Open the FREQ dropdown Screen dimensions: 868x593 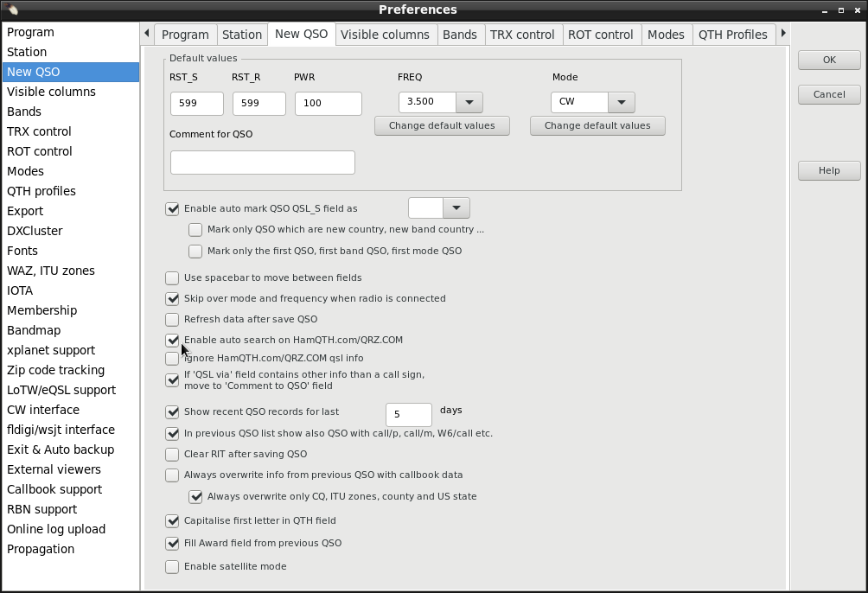(x=469, y=102)
